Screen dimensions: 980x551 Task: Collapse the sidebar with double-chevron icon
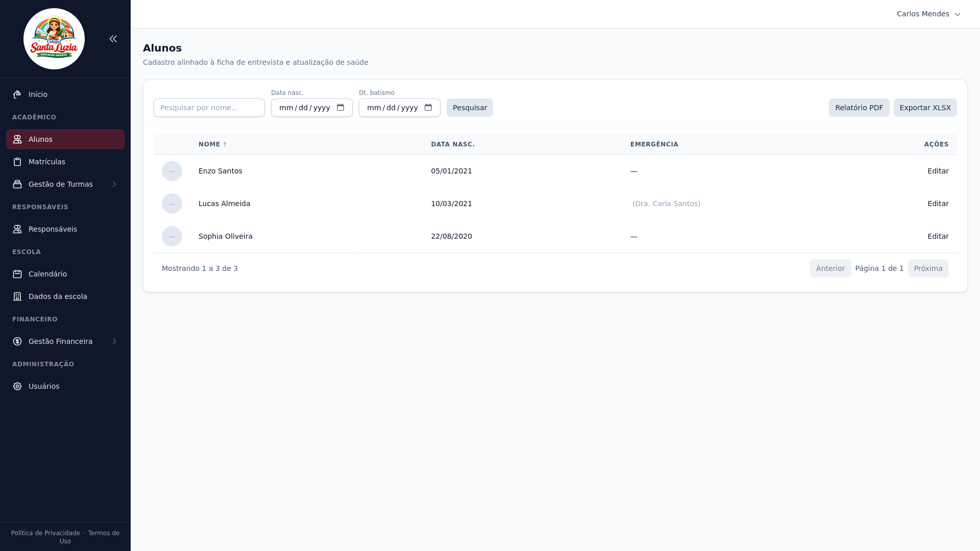(x=113, y=39)
